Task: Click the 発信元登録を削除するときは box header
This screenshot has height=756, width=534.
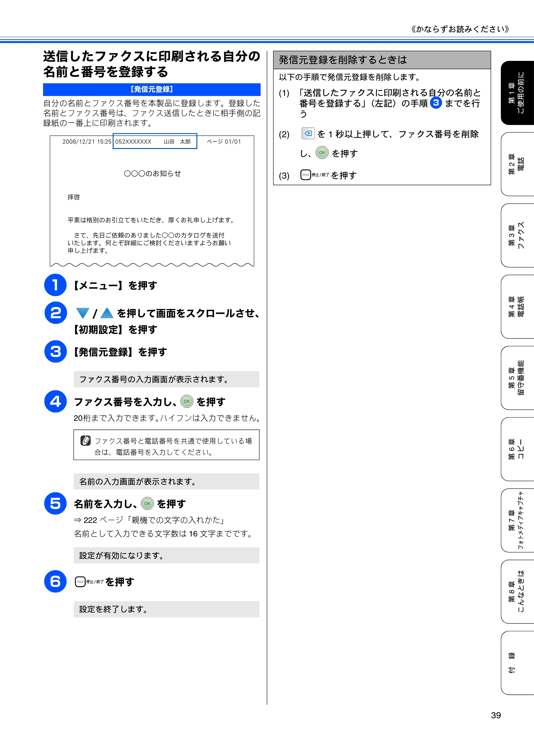Action: pyautogui.click(x=382, y=60)
